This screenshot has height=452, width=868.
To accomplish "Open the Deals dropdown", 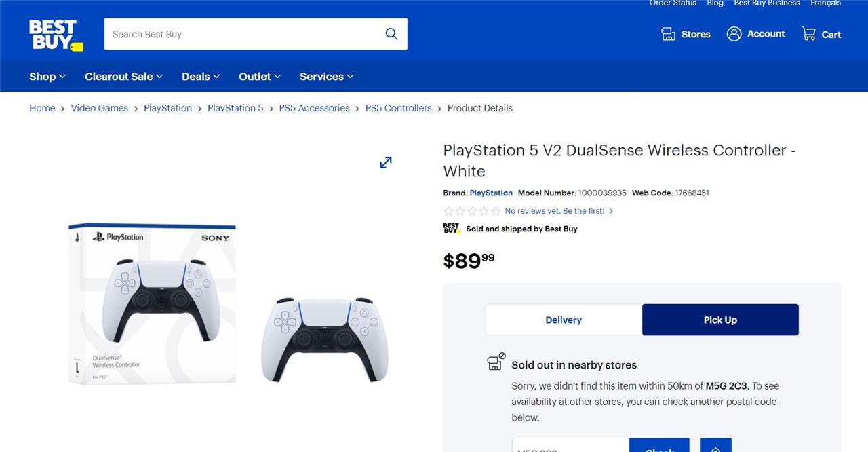I will click(x=201, y=77).
